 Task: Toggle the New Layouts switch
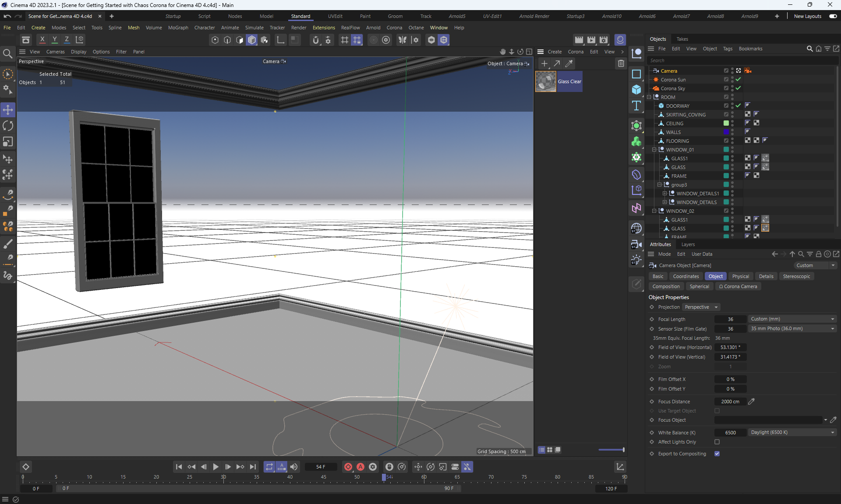[833, 16]
